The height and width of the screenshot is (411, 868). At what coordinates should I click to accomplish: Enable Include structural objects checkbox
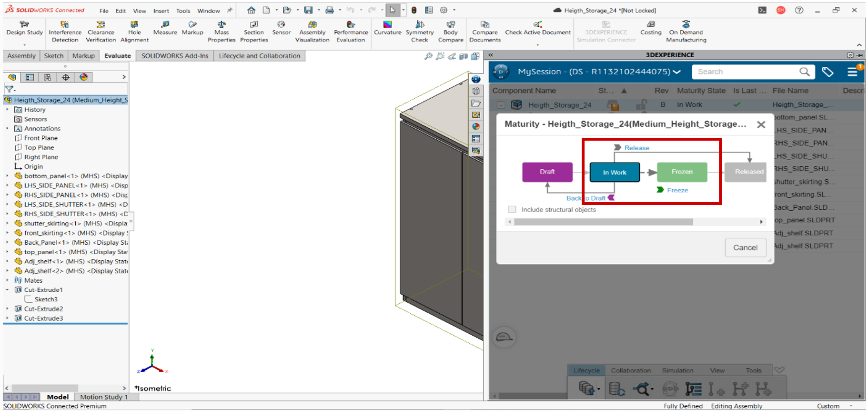click(x=512, y=209)
